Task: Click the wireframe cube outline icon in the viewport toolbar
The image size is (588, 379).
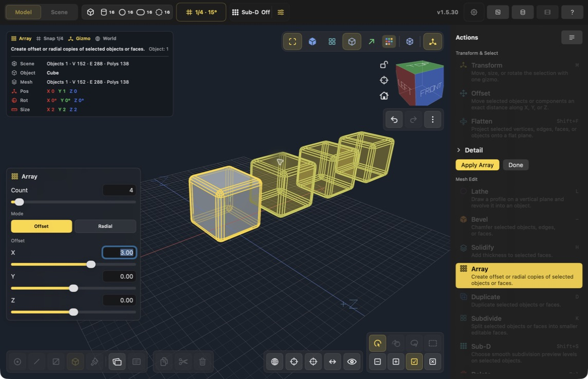Action: point(352,42)
